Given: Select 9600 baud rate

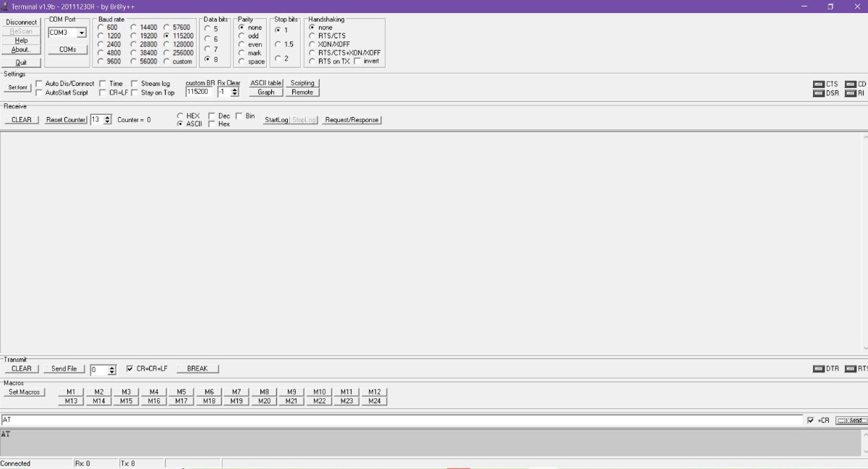Looking at the screenshot, I should [100, 61].
